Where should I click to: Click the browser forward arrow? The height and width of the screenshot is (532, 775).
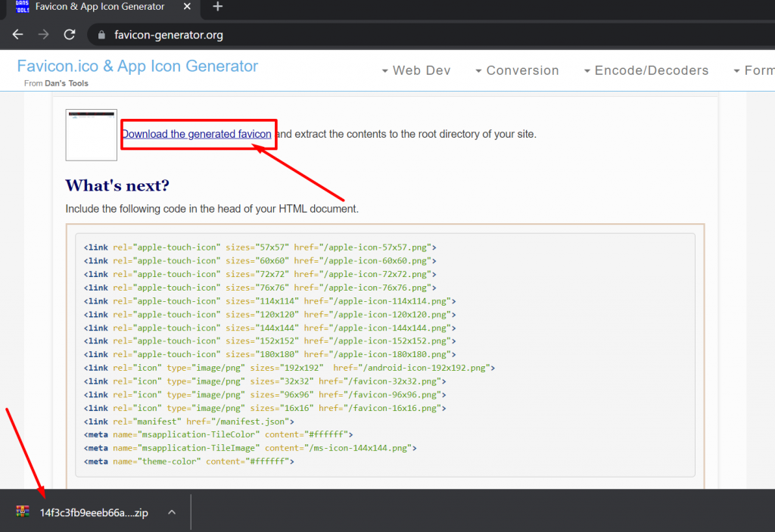(44, 35)
